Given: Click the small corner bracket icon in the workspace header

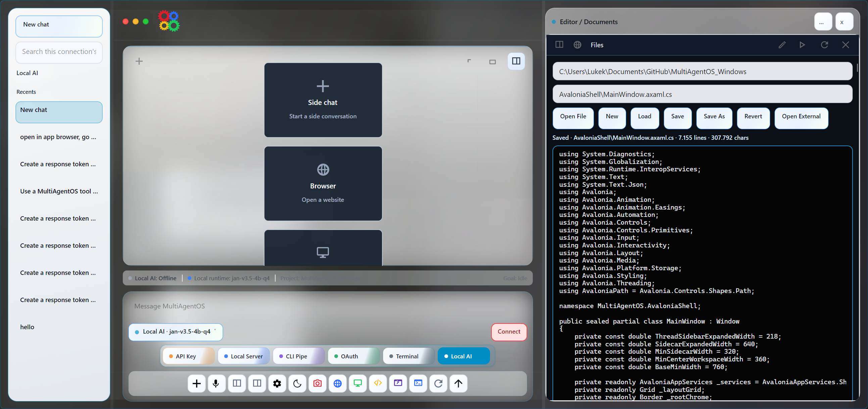Looking at the screenshot, I should 469,61.
